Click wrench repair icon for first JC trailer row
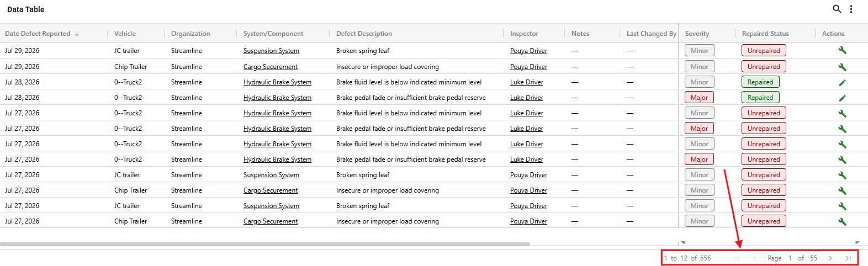 point(842,50)
